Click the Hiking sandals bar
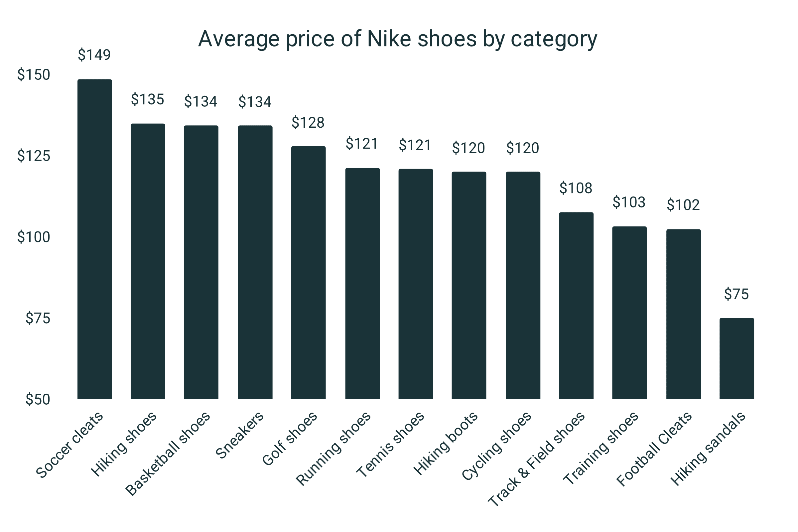 736,358
